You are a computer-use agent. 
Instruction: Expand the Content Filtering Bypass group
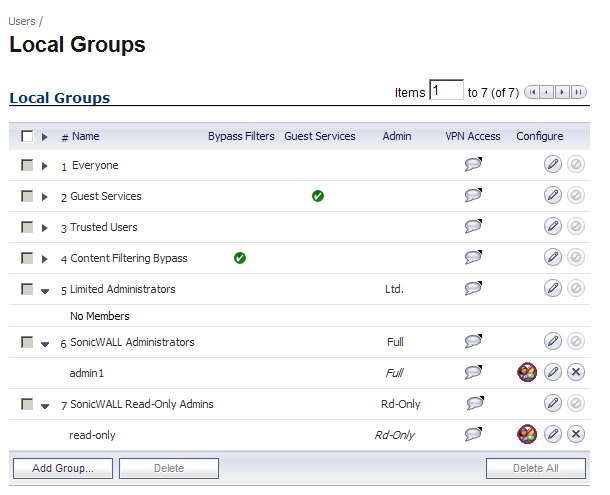pos(45,259)
